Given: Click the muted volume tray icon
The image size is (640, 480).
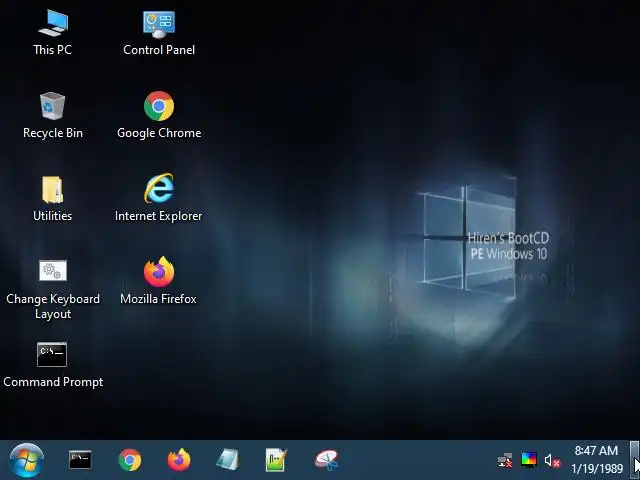Looking at the screenshot, I should click(552, 460).
